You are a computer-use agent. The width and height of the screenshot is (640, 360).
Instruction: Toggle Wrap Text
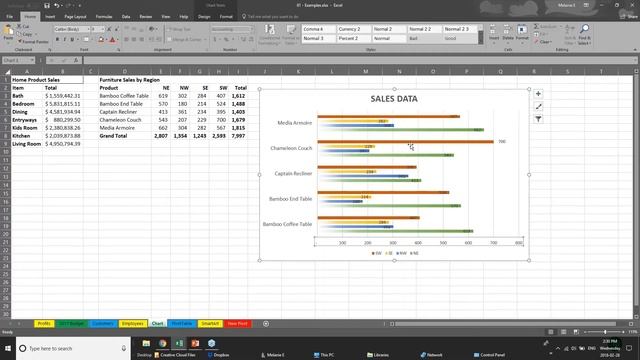179,29
